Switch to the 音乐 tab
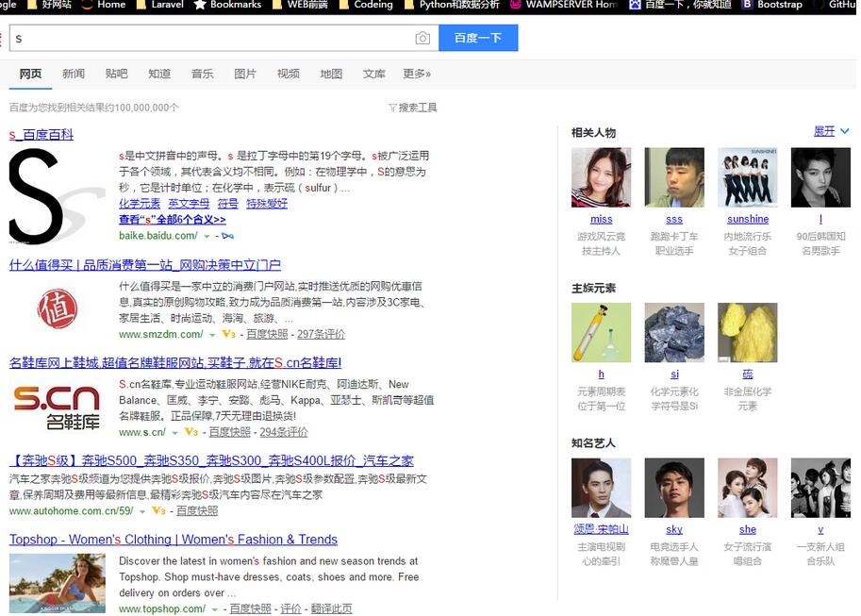This screenshot has height=616, width=861. pyautogui.click(x=202, y=74)
